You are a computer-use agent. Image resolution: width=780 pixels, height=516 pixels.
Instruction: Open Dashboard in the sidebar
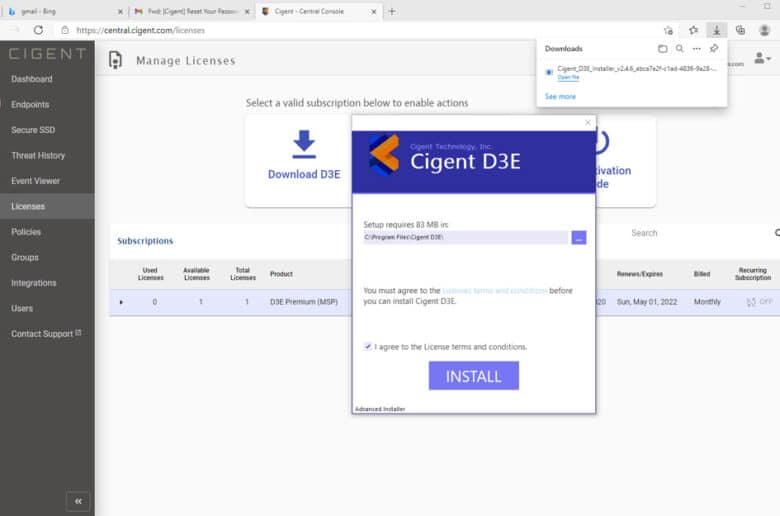pyautogui.click(x=32, y=79)
